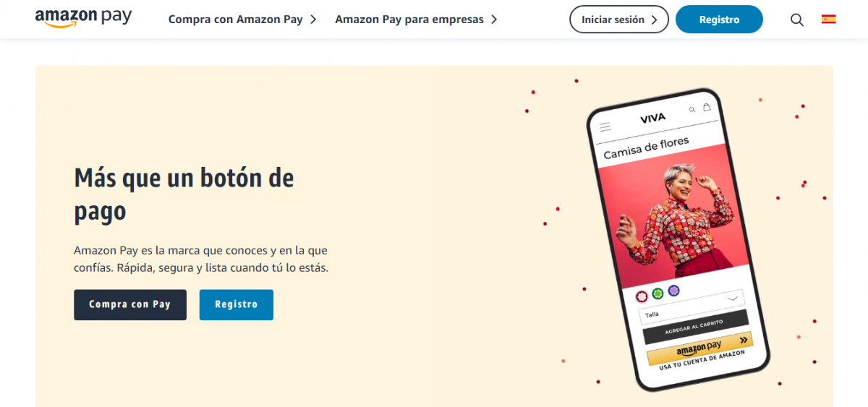This screenshot has width=868, height=407.
Task: Click the Iniciar sesión button
Action: 618,20
